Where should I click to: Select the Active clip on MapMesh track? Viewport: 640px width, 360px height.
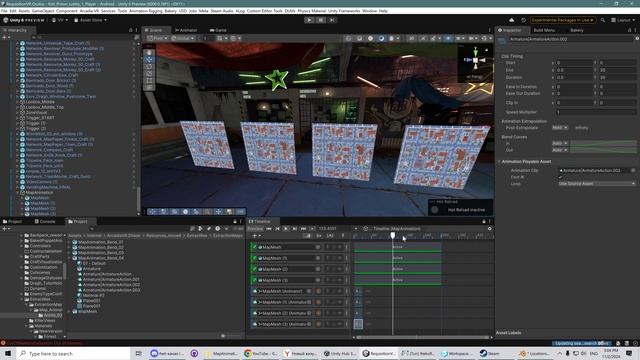(398, 247)
